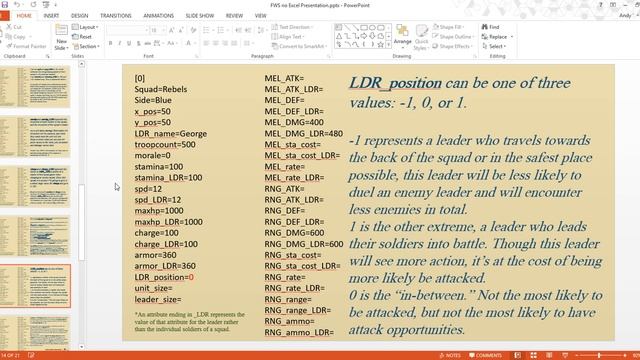The image size is (640, 360).
Task: Open the Select dropdown in Editing group
Action: (x=494, y=46)
